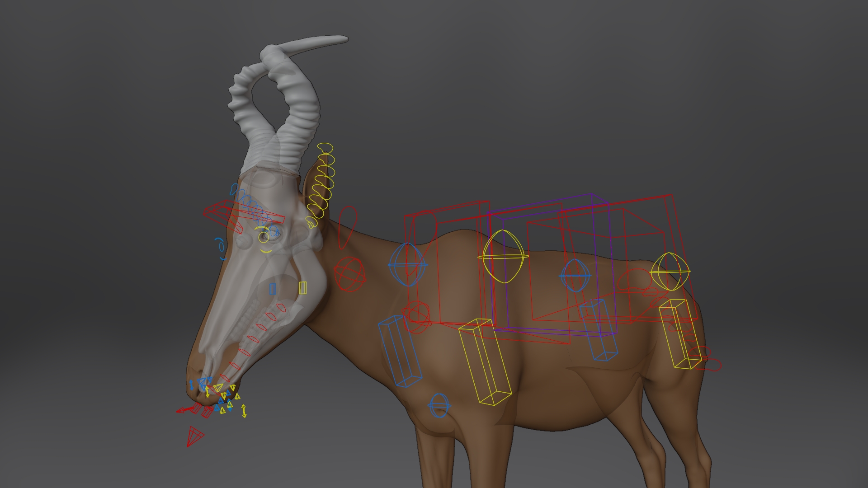Click the yellow box control on the rear thigh

point(680,334)
